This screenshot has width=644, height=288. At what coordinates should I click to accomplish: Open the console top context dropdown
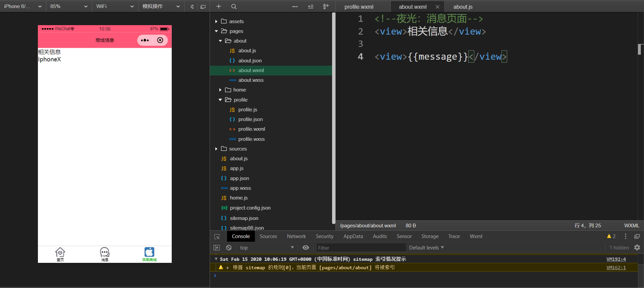pos(267,248)
